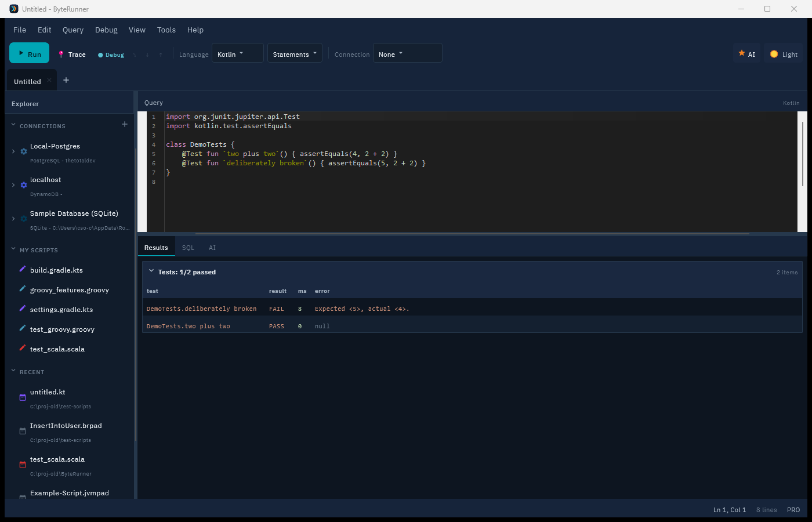Click the code editor's first line
The height and width of the screenshot is (522, 812).
coord(480,117)
